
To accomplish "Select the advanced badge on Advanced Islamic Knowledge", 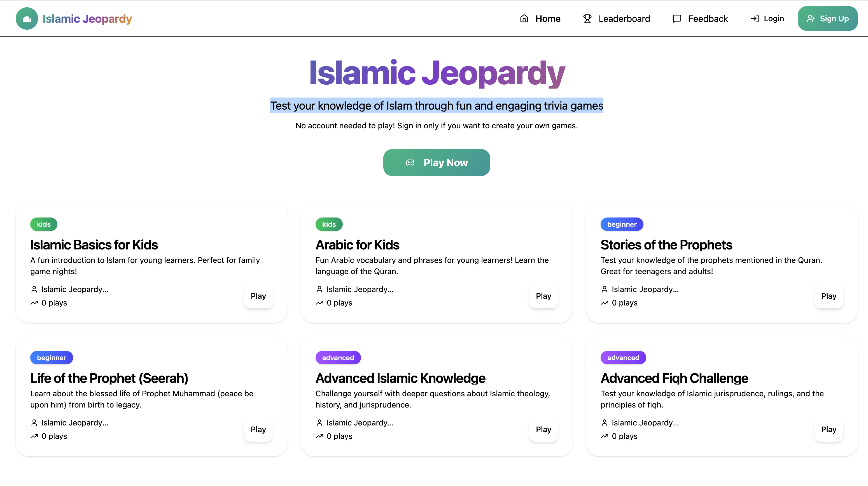I will pyautogui.click(x=338, y=358).
